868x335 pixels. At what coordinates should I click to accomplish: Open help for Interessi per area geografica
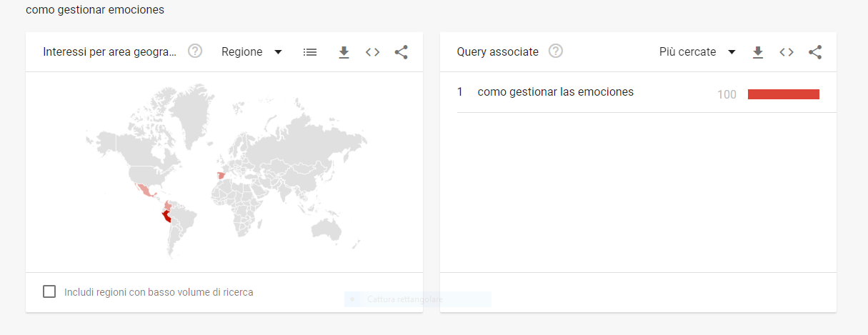click(x=195, y=51)
